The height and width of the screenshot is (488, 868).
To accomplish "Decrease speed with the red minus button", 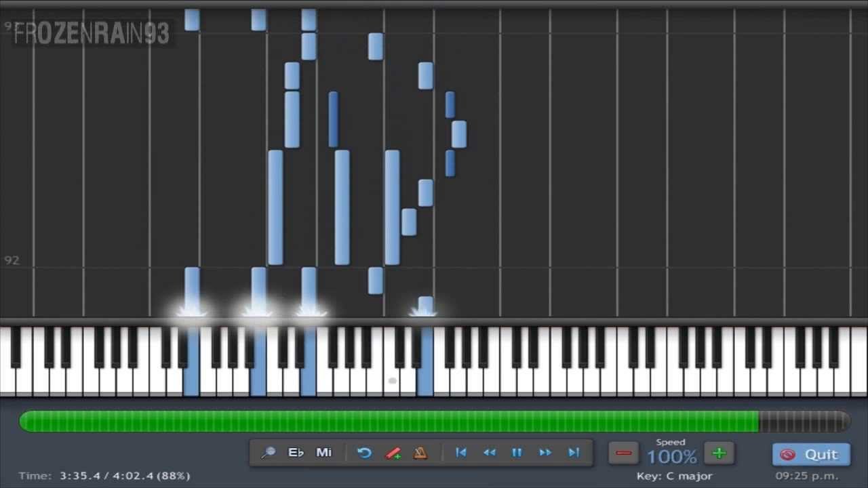I will click(x=624, y=453).
